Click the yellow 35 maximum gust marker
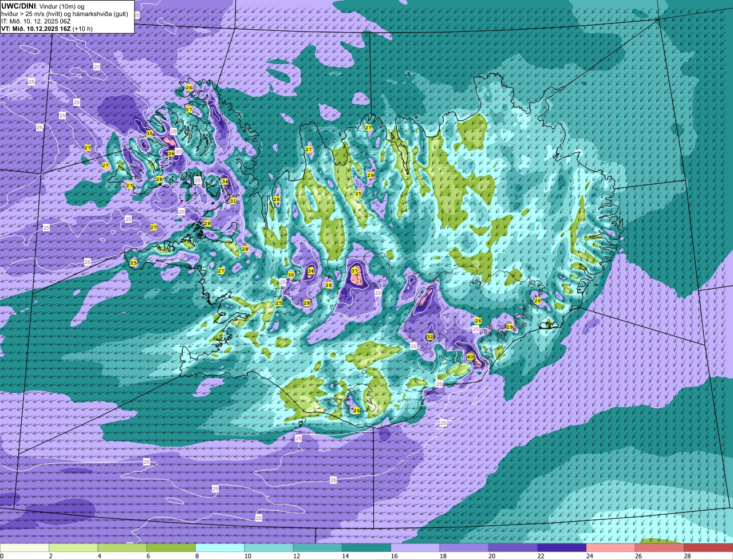 click(x=149, y=133)
